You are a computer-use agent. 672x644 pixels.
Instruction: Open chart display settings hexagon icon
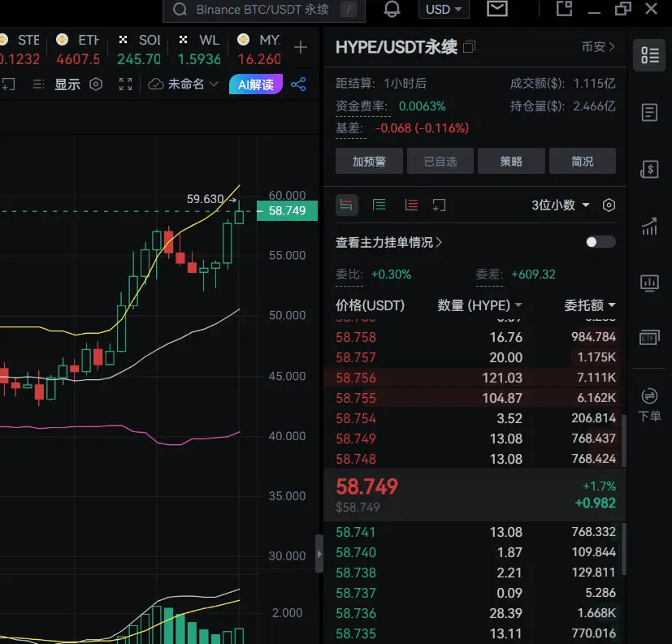(x=96, y=84)
